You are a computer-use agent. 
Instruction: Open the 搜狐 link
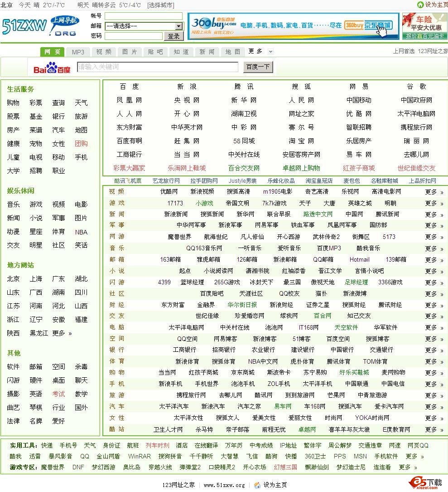301,87
